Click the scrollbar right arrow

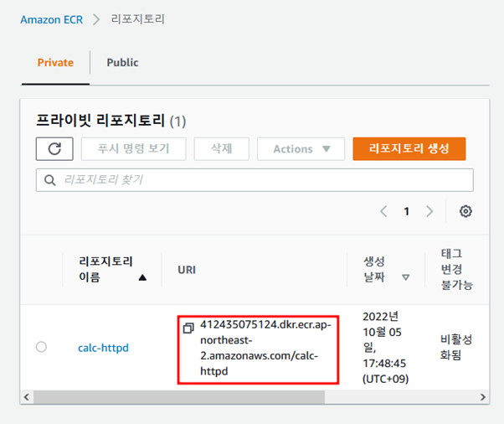[x=483, y=397]
